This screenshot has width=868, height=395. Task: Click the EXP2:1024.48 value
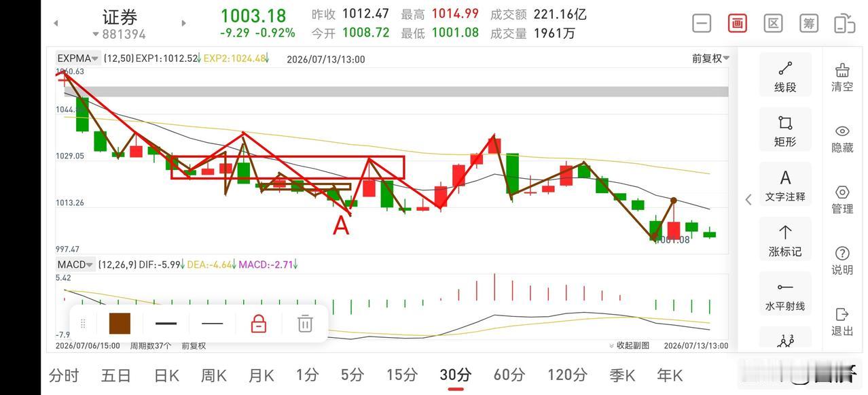click(x=234, y=58)
